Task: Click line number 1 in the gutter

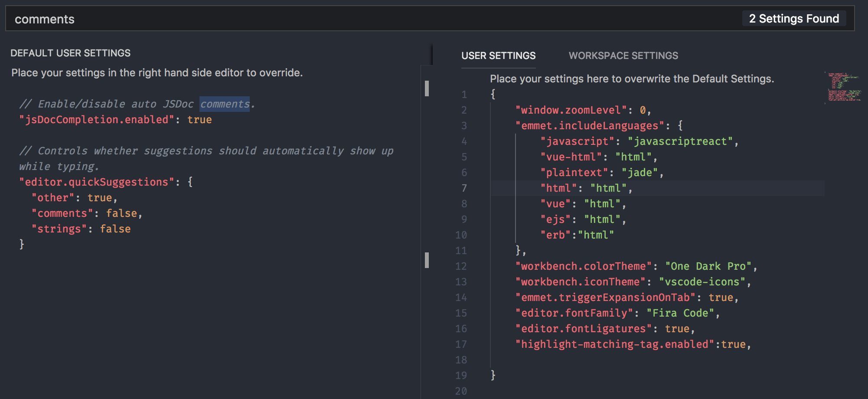Action: pos(464,95)
